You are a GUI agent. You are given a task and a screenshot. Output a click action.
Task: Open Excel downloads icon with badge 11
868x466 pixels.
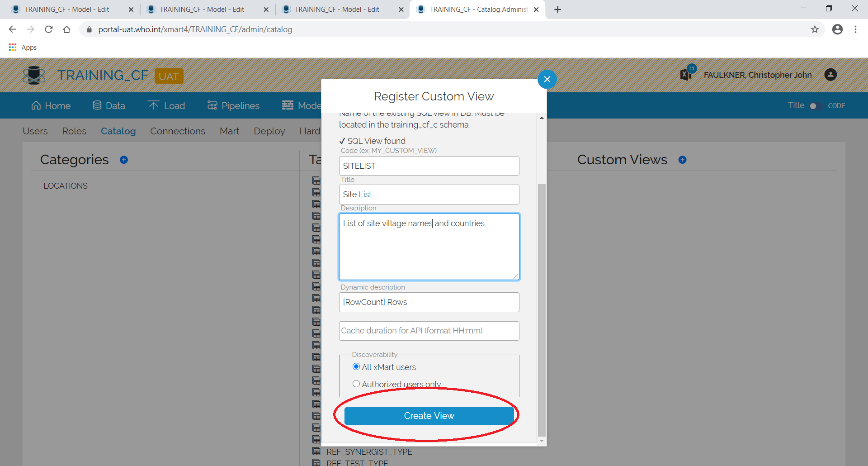(x=686, y=74)
